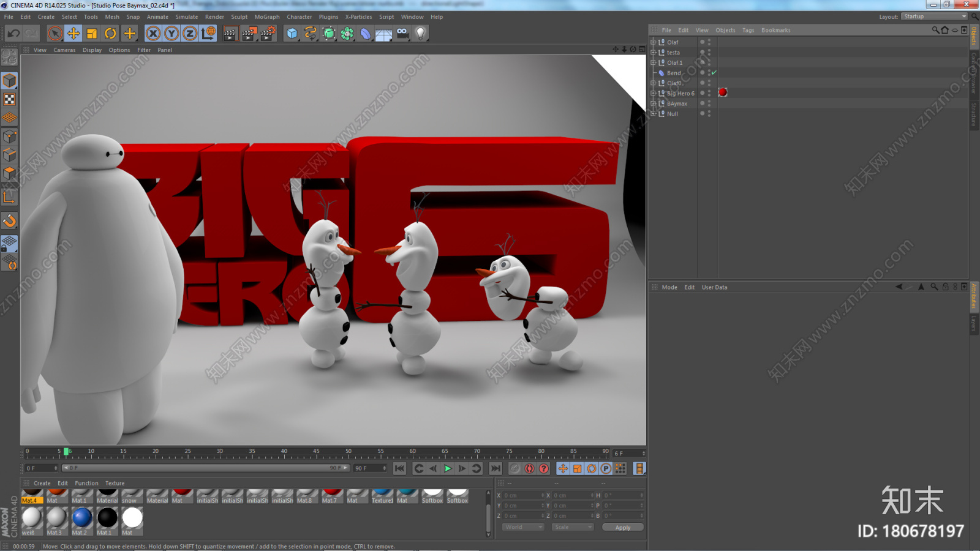Go to end of animation

coord(496,468)
